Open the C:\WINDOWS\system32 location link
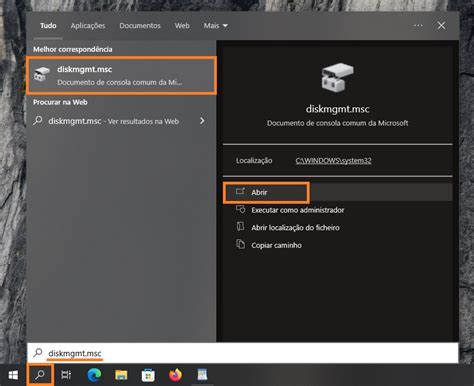This screenshot has width=474, height=386. click(x=333, y=161)
